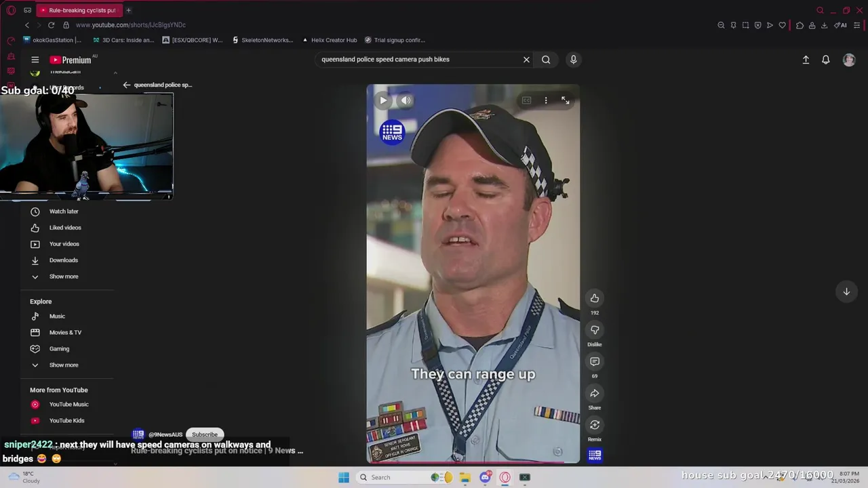Click the address bar URL

coord(131,25)
